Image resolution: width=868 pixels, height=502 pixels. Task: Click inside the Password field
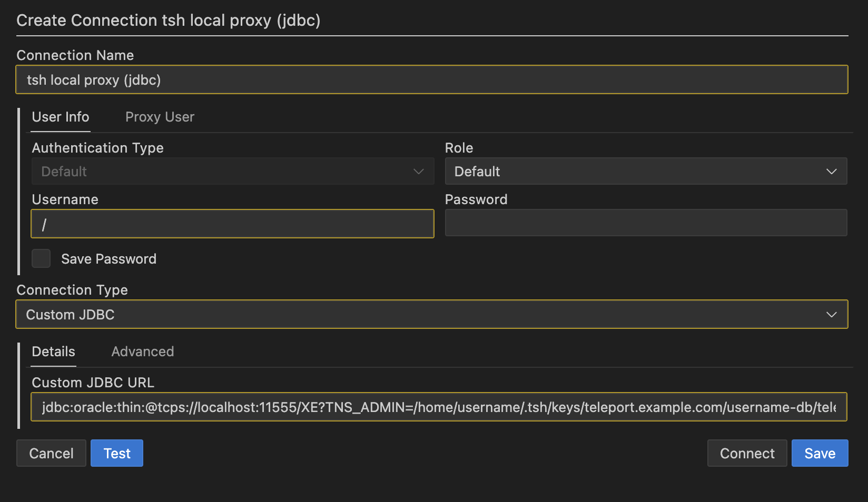pyautogui.click(x=646, y=223)
